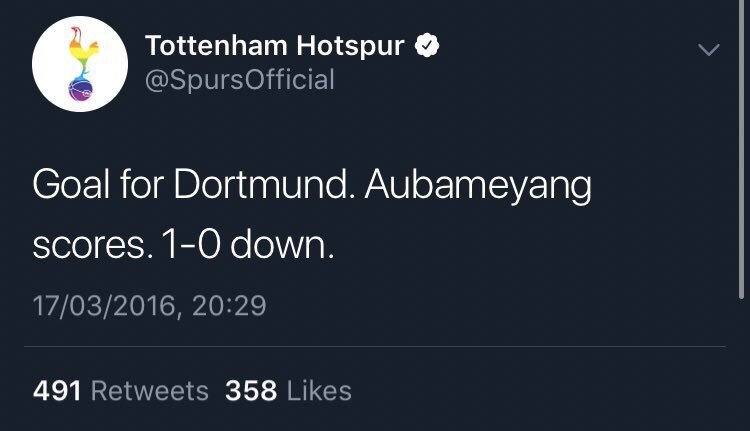
Task: Click the number 358
Action: click(x=251, y=391)
